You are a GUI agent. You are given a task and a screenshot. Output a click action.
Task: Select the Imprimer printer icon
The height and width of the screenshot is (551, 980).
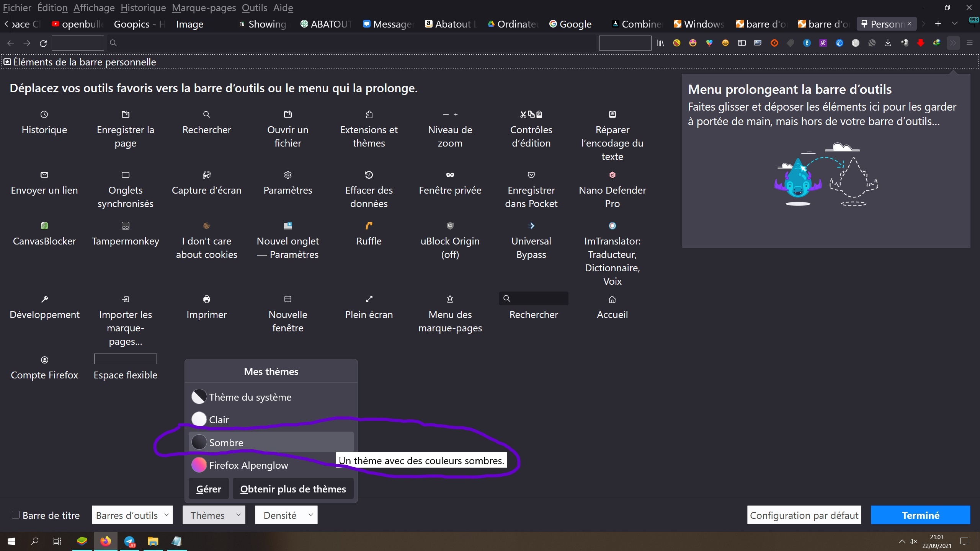click(x=206, y=299)
